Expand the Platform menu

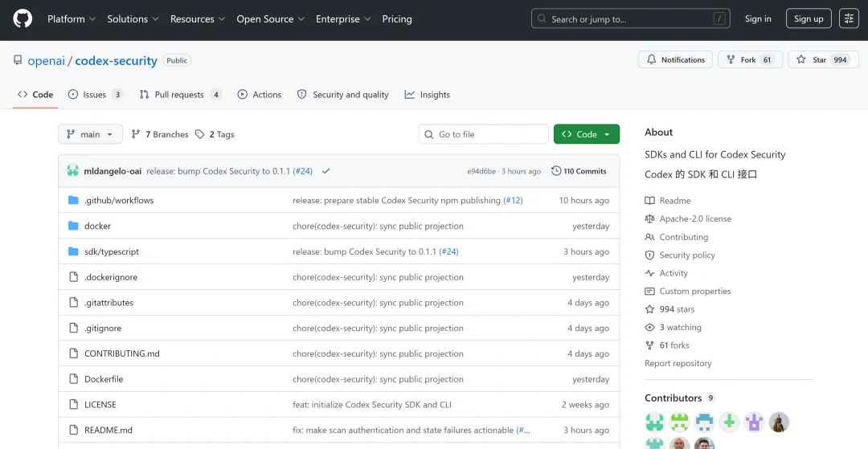72,18
